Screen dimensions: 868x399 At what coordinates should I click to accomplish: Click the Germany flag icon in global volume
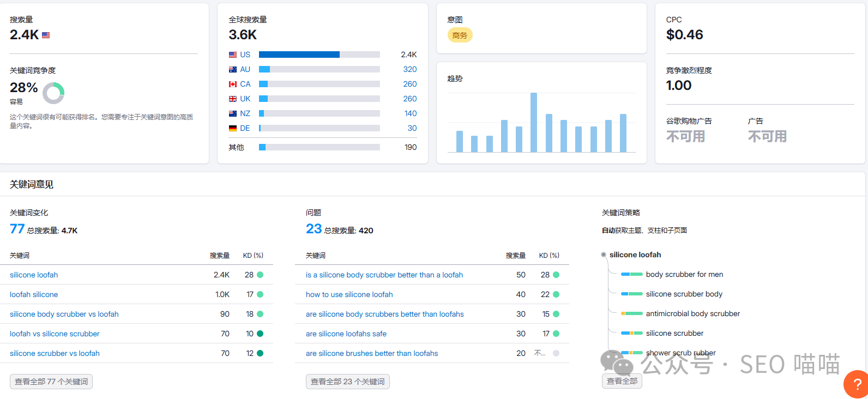tap(233, 128)
